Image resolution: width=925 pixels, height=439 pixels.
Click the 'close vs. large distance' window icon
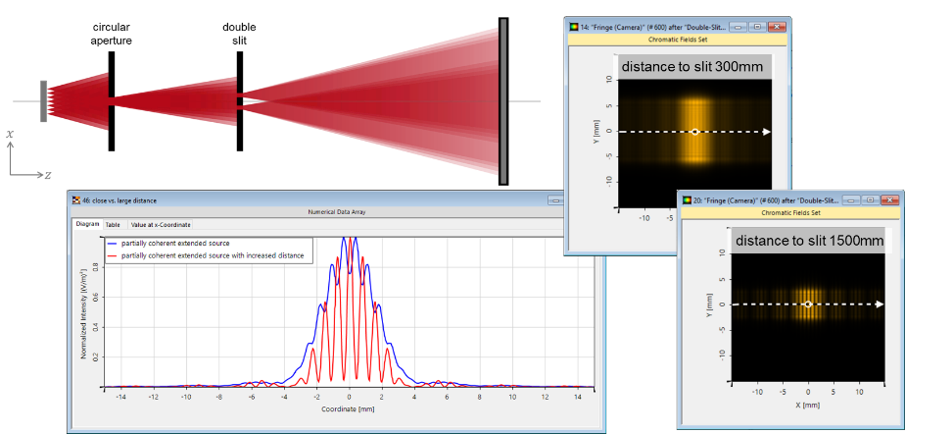pos(75,201)
